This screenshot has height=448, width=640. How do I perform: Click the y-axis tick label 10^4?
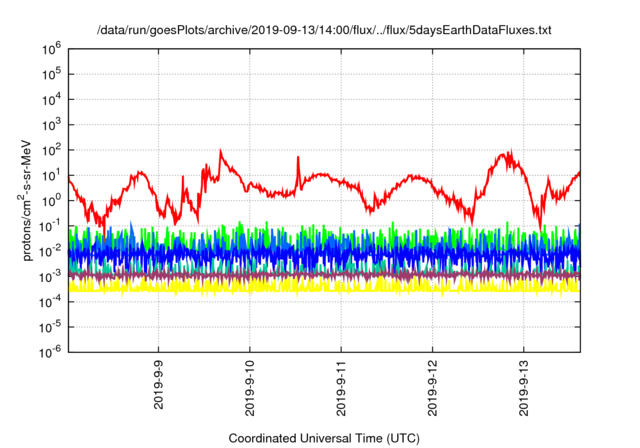(x=51, y=100)
